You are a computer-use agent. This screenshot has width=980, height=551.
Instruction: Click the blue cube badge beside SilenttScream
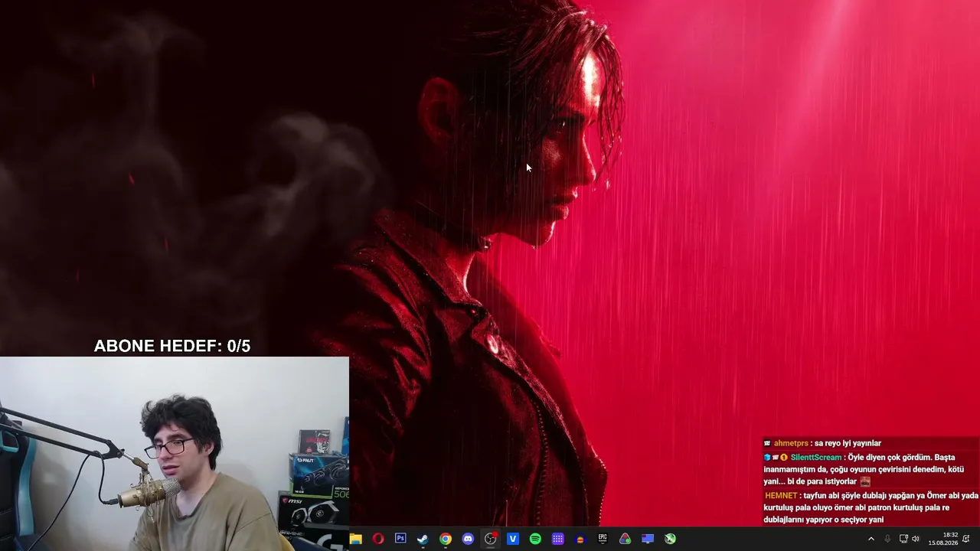point(767,458)
